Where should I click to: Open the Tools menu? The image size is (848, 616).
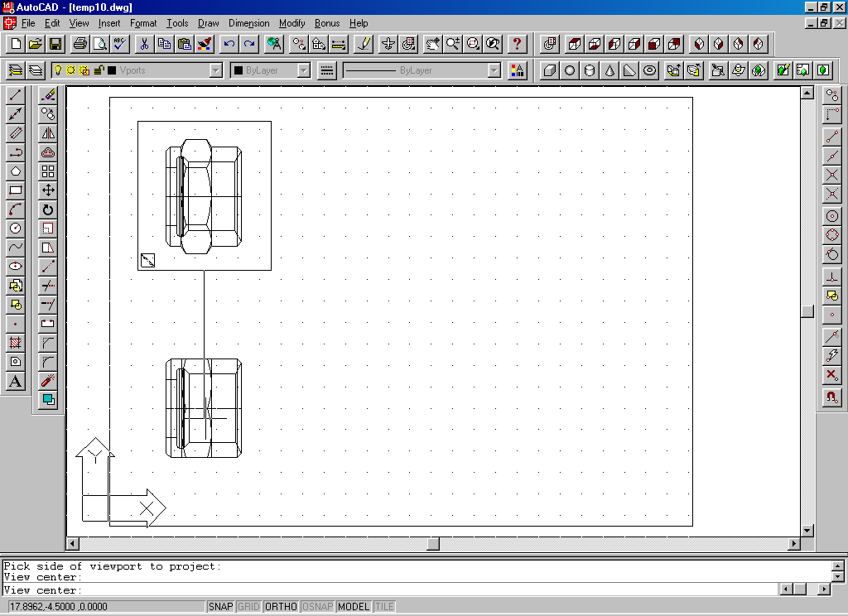[177, 23]
